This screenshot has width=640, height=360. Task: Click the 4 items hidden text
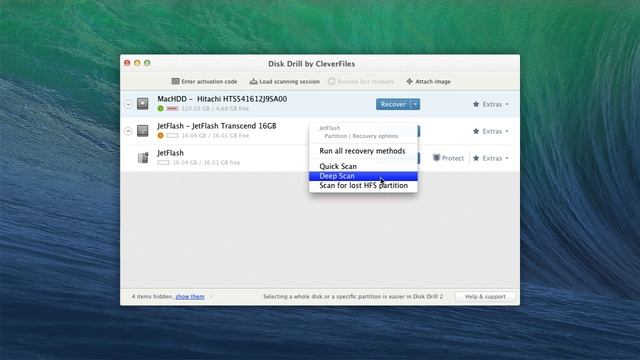click(x=153, y=296)
